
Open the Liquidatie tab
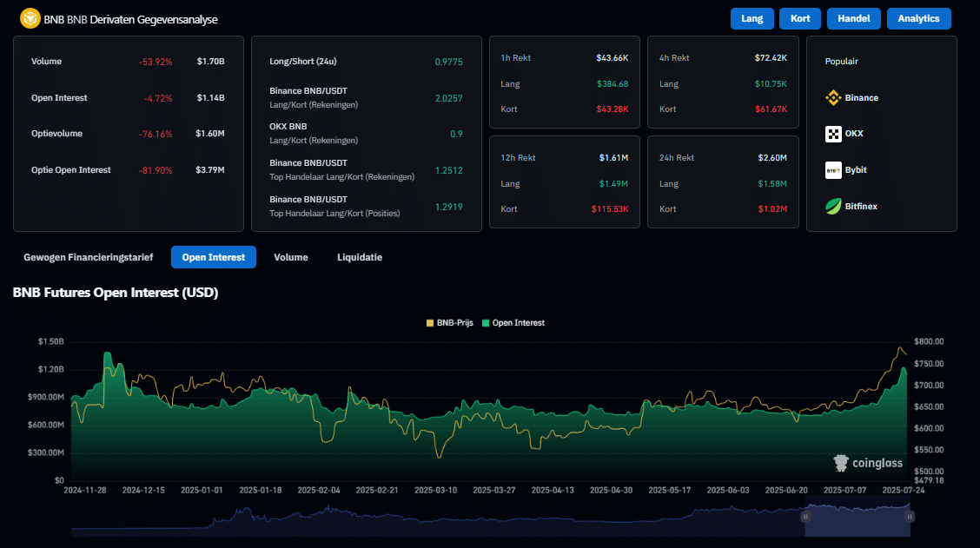360,257
